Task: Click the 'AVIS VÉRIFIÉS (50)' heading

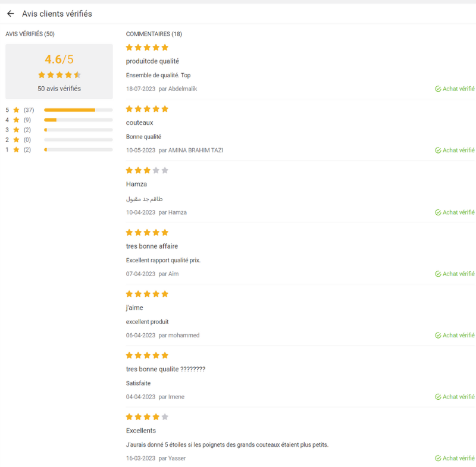Action: pos(30,34)
